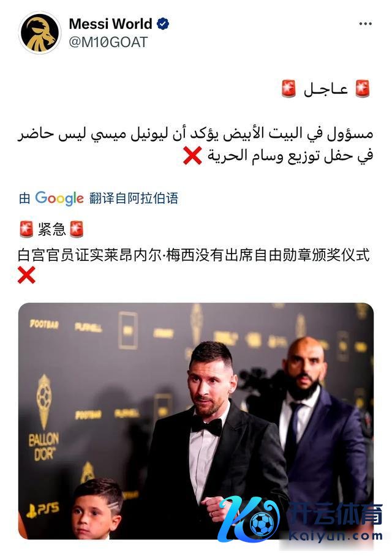
Task: Click the translated Chinese tweet text
Action: (194, 255)
